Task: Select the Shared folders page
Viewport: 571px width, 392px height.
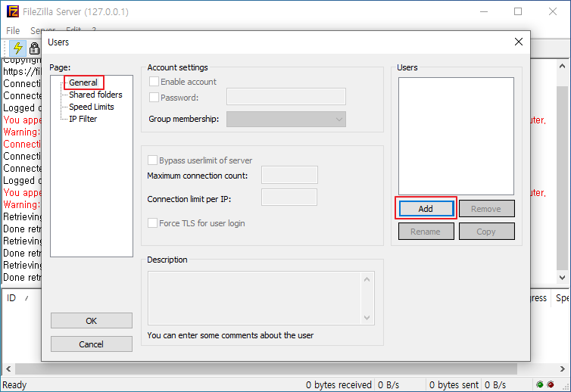Action: [95, 95]
